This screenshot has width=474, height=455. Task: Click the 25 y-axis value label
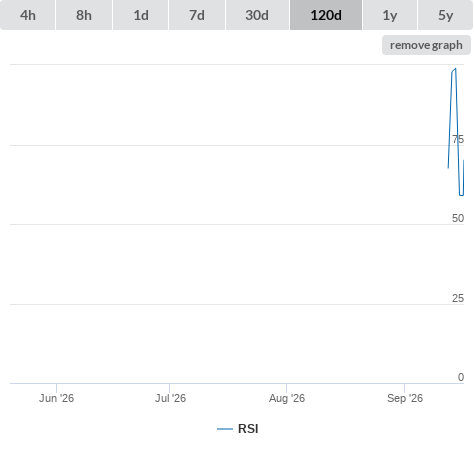458,298
